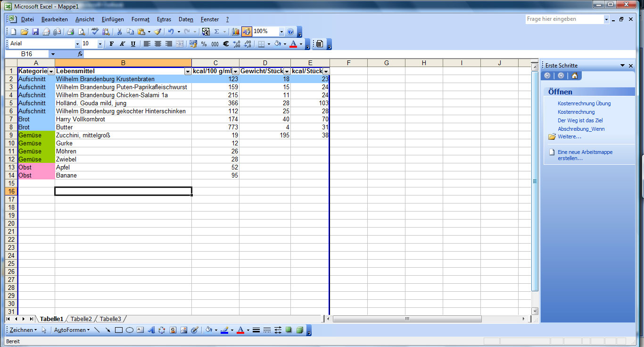This screenshot has height=347, width=644.
Task: Apply red font color in formatting toolbar
Action: click(x=293, y=44)
